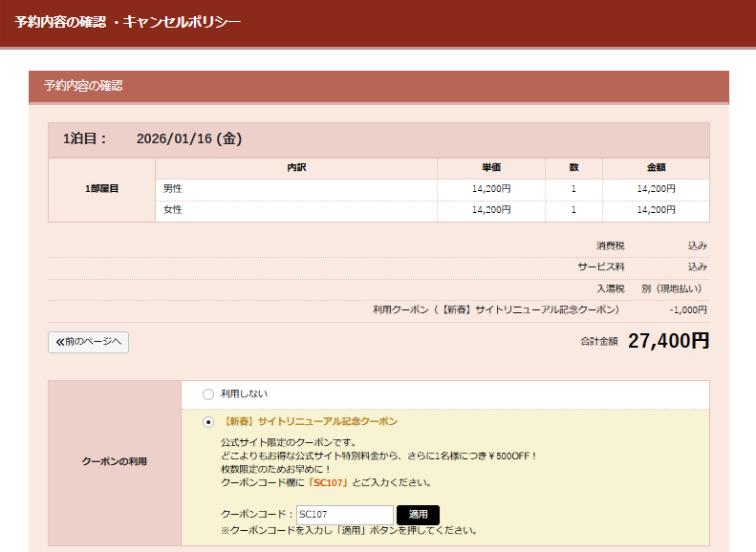Click the 内訳 column header

point(296,168)
